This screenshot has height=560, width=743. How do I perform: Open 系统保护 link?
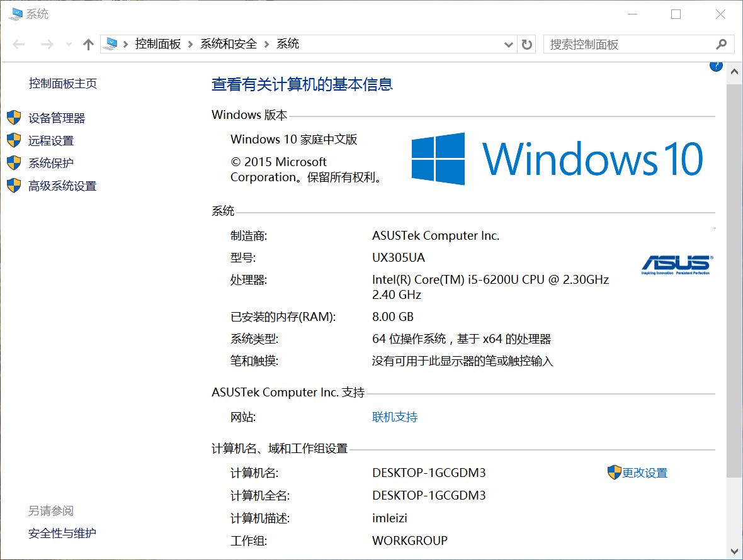(51, 164)
